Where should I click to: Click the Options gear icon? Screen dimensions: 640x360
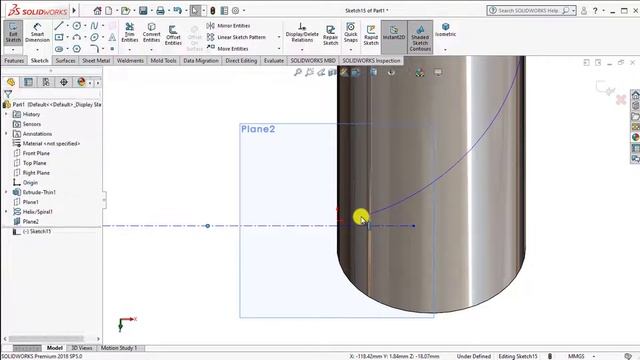pos(236,11)
